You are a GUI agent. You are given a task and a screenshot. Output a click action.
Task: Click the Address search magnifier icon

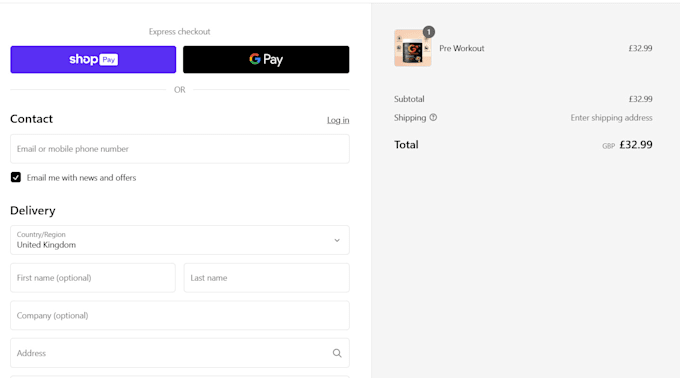point(337,353)
